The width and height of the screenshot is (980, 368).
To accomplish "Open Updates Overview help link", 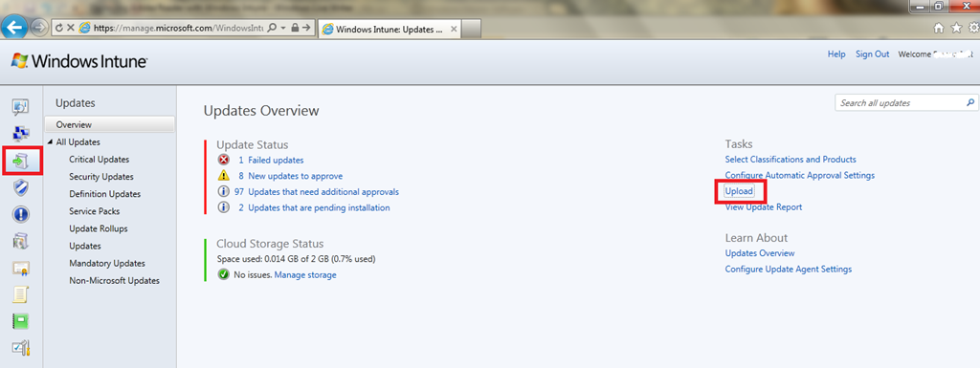I will [x=760, y=253].
